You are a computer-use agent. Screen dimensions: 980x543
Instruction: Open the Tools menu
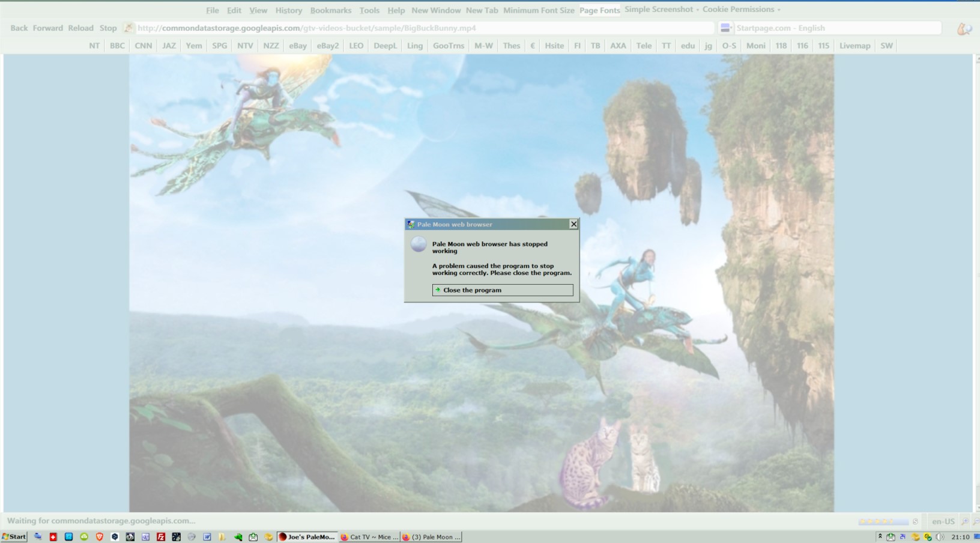click(369, 10)
